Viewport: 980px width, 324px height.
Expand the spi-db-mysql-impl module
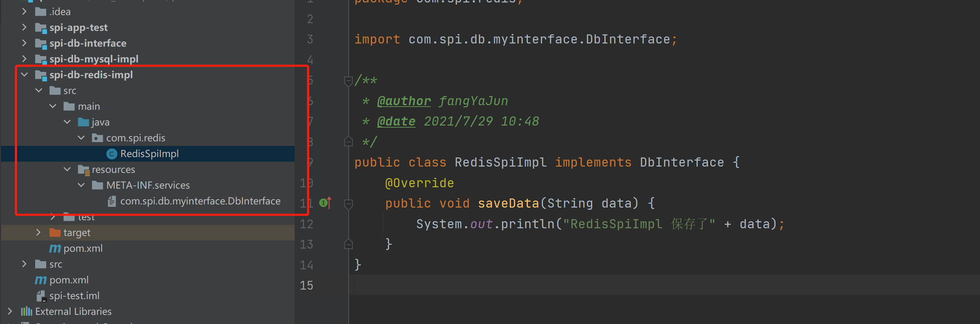point(24,59)
